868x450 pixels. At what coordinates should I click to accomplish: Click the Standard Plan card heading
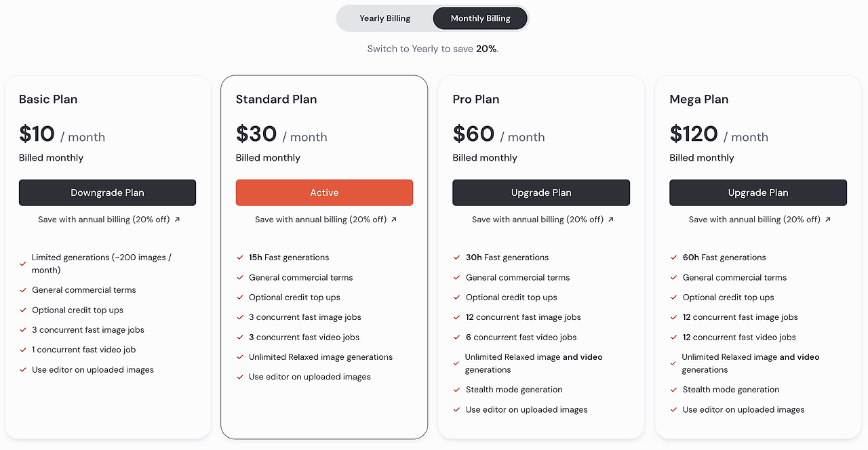pos(276,99)
